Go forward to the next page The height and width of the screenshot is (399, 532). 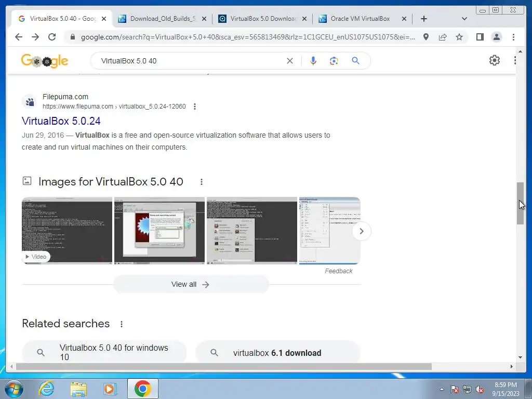point(35,37)
